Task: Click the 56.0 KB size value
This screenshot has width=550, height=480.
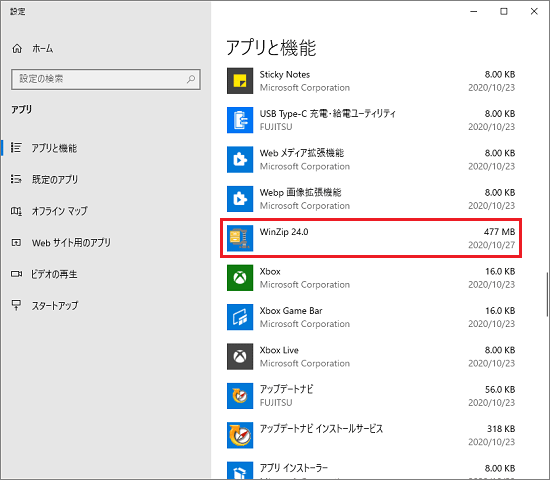Action: pos(500,389)
